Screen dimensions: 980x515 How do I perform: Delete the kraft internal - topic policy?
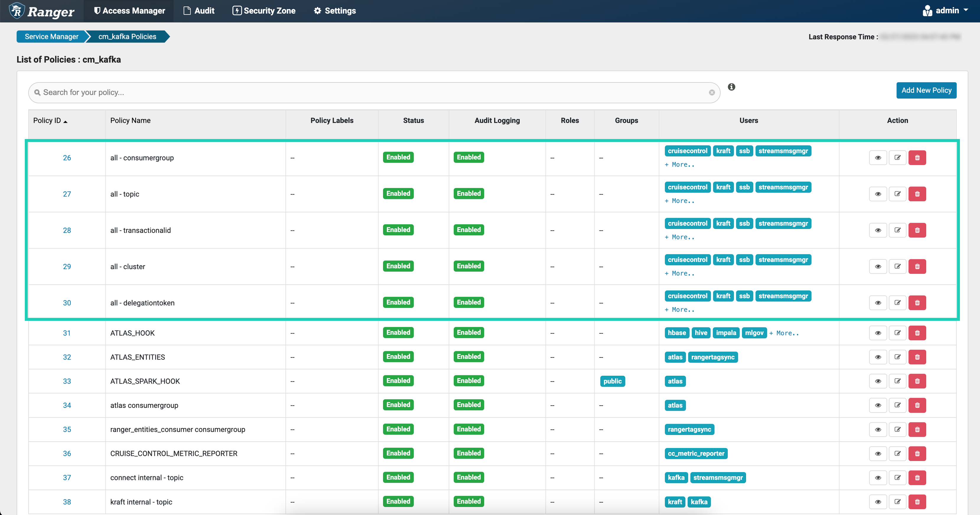tap(917, 502)
